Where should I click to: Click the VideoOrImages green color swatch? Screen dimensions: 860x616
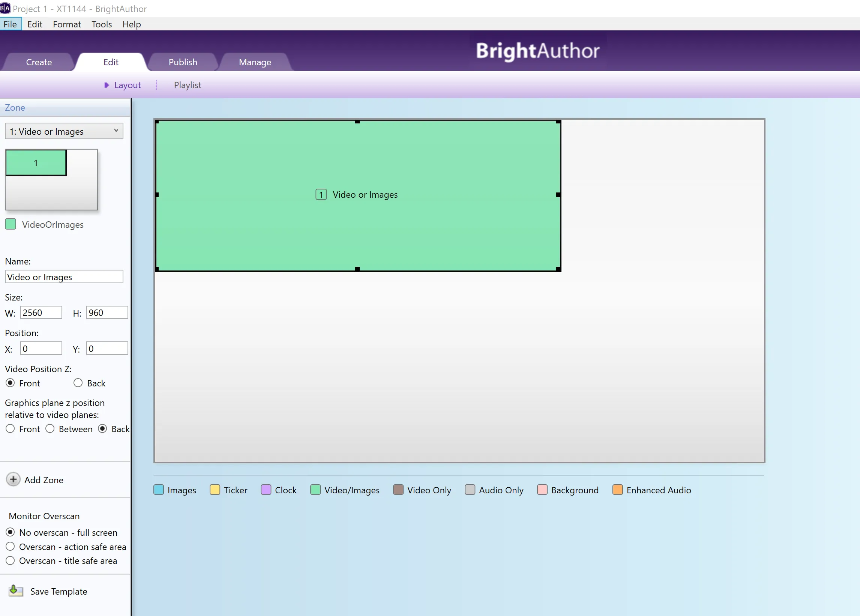tap(11, 224)
